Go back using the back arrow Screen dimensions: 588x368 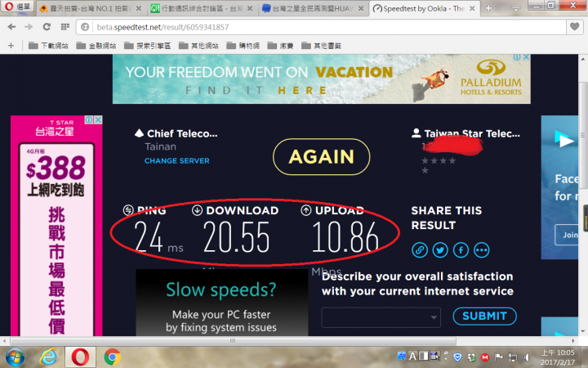click(x=11, y=27)
